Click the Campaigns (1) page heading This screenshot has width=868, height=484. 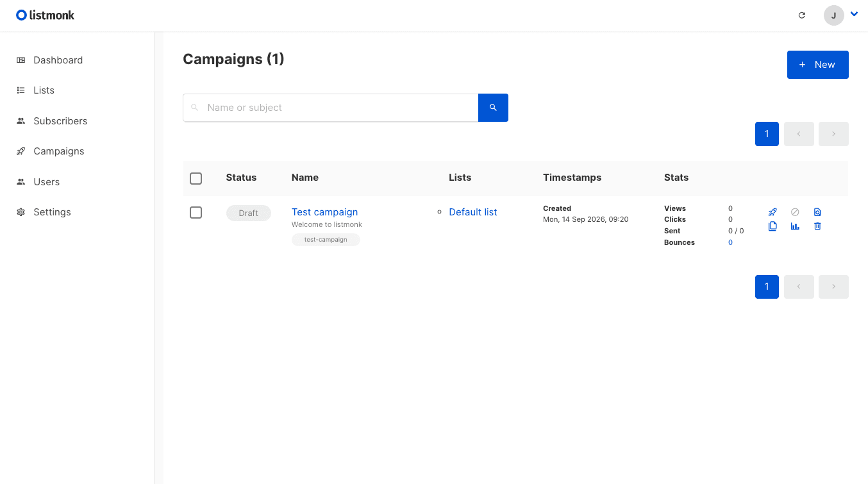[x=233, y=59]
